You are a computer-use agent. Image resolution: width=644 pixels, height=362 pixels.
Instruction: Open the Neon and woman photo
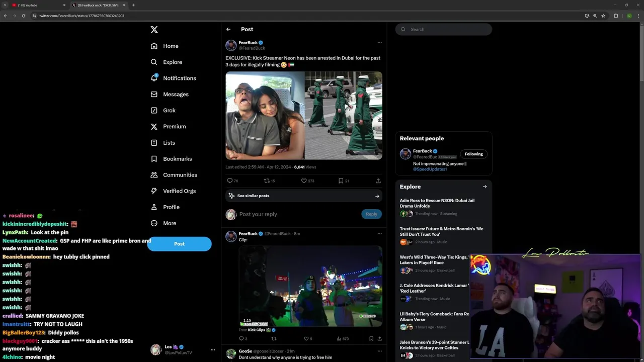click(265, 116)
